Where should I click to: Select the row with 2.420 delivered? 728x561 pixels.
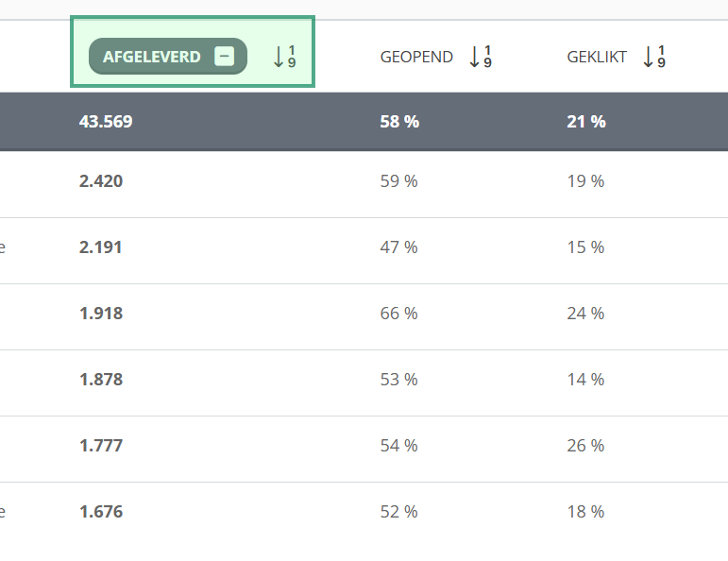click(101, 181)
